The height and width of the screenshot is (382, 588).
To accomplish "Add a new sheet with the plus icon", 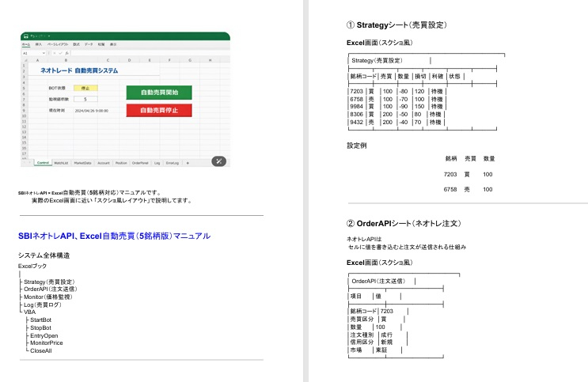I will 188,162.
